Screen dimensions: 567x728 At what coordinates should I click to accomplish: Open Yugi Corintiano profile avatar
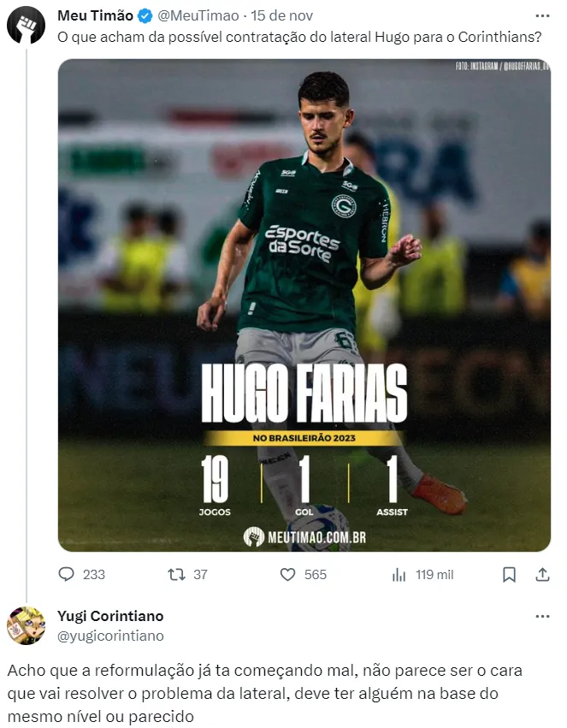click(x=26, y=625)
